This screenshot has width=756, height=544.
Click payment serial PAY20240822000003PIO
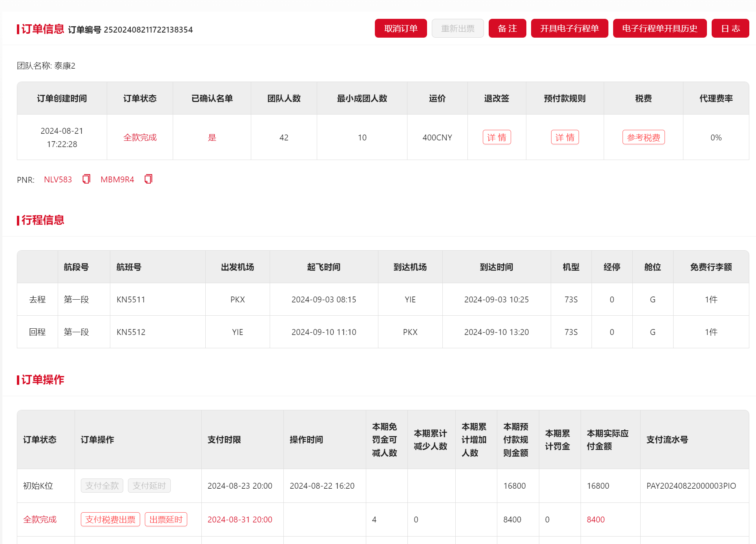coord(691,486)
